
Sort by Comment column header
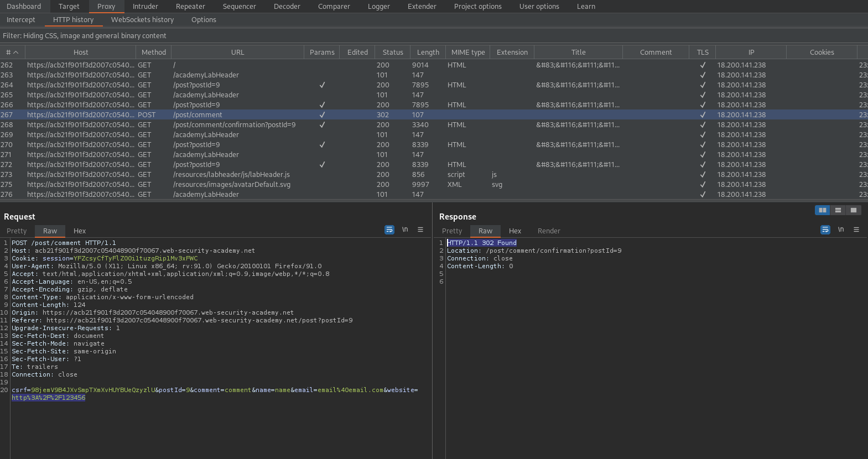point(656,53)
